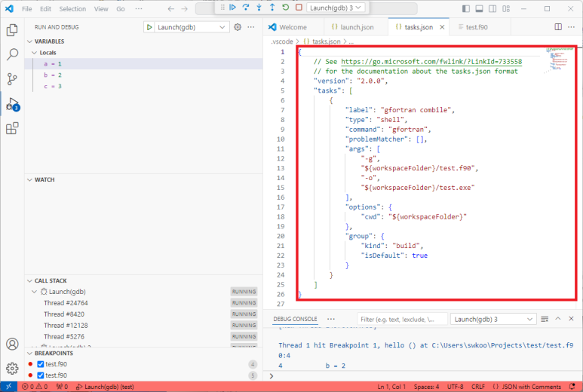Open the Extensions view
This screenshot has width=583, height=392.
pyautogui.click(x=12, y=129)
